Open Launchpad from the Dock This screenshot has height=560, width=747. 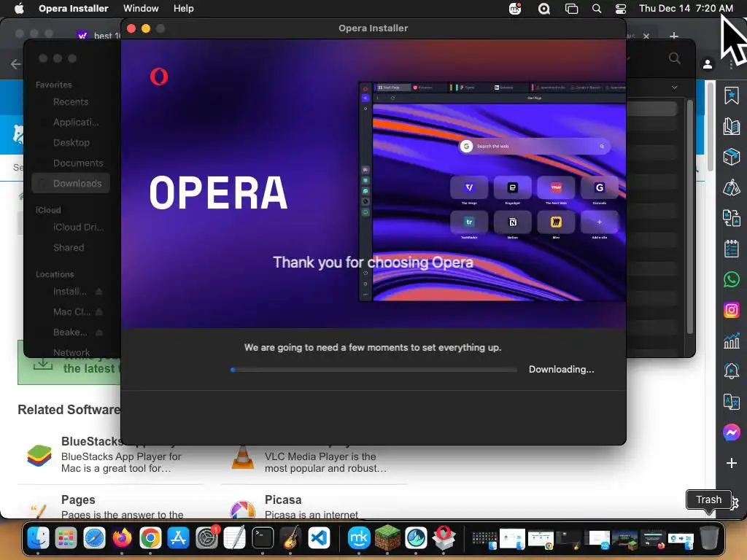pos(66,538)
